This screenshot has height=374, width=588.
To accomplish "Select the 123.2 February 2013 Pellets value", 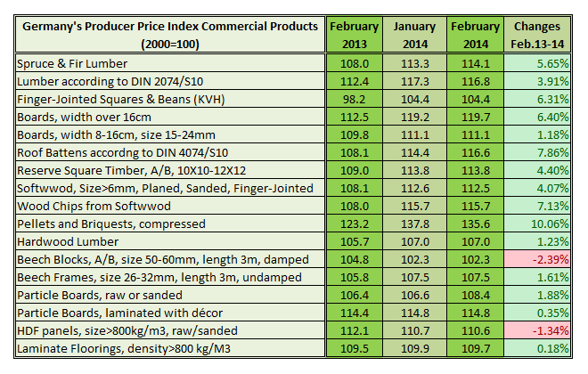I will click(355, 224).
